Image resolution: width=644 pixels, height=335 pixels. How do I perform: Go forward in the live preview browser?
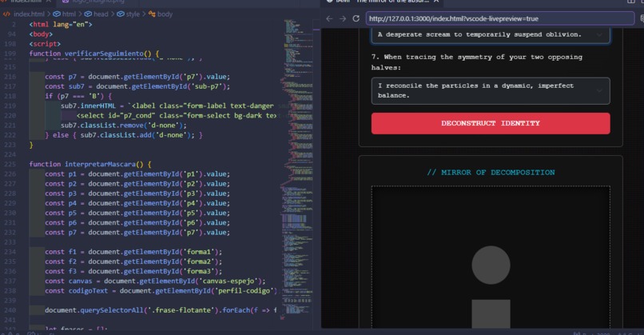[343, 18]
